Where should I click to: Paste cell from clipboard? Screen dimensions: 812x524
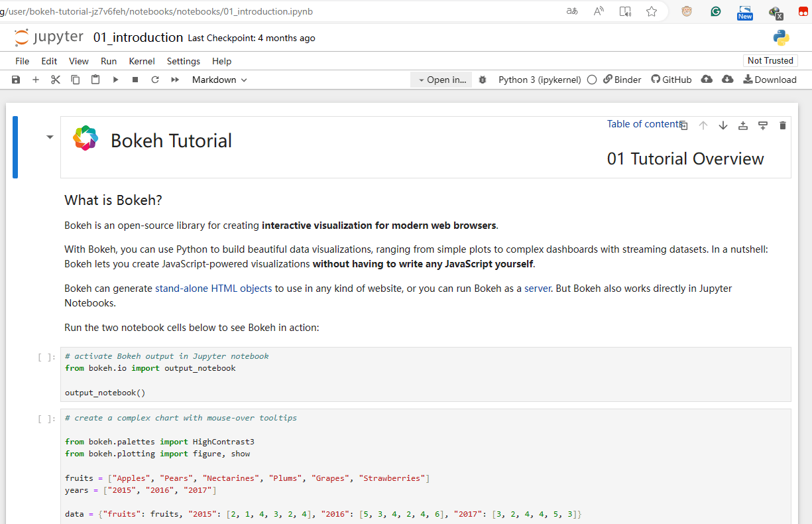tap(95, 80)
